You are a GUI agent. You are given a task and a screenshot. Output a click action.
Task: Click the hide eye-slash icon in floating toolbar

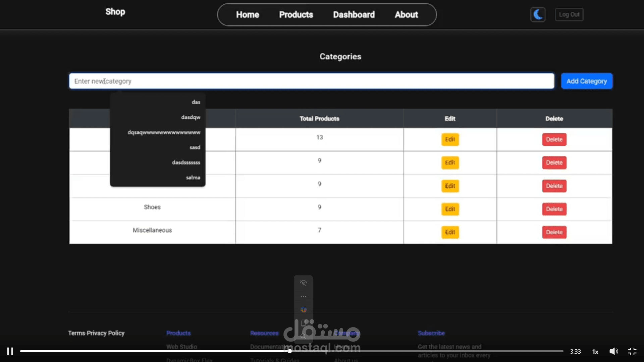(303, 283)
